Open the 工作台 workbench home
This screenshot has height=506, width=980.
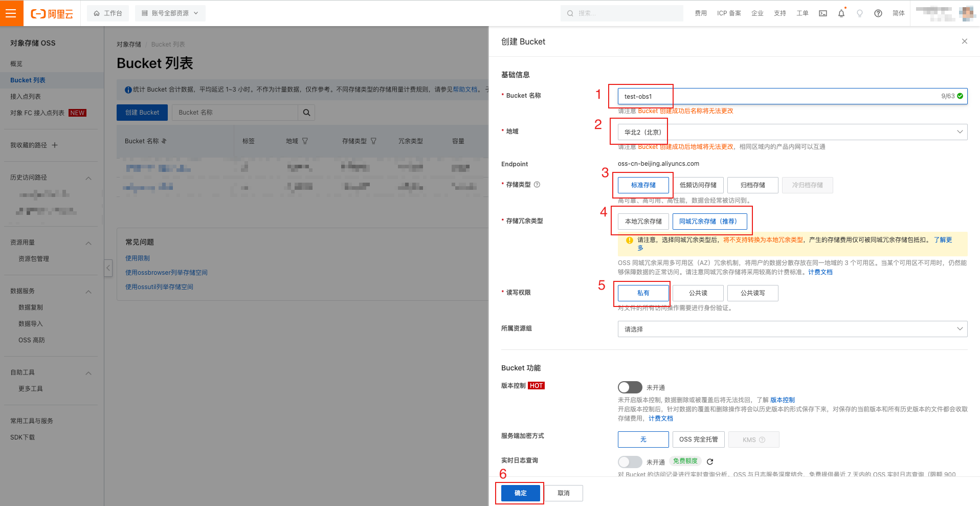108,13
